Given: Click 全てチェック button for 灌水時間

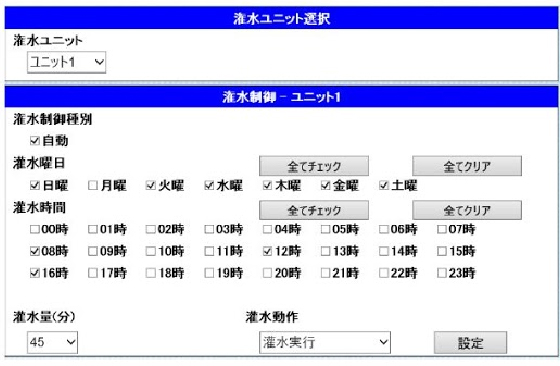Looking at the screenshot, I should tap(314, 210).
